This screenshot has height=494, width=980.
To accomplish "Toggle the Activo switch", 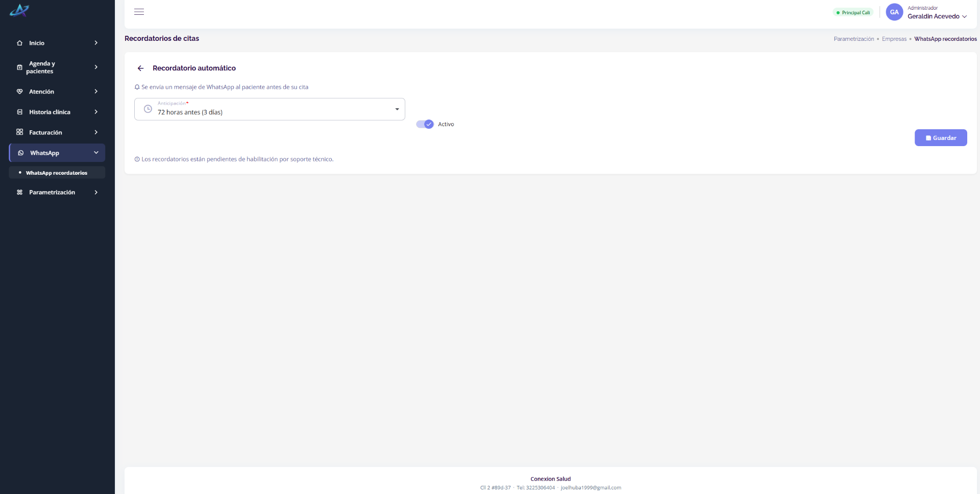I will (425, 124).
